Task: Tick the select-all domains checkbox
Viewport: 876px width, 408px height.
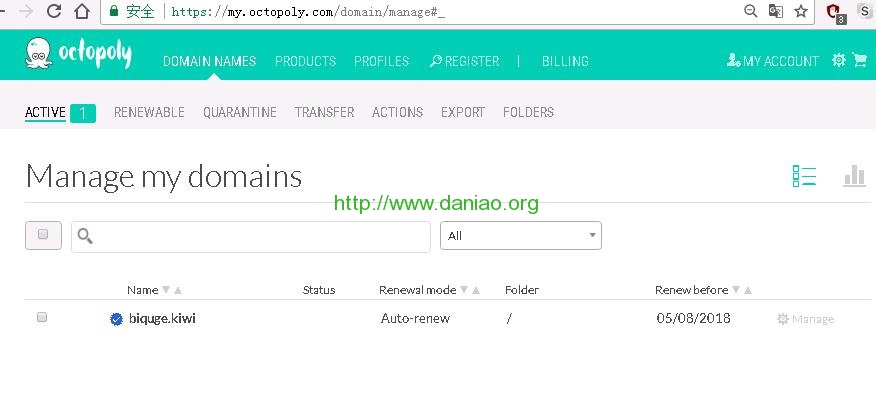Action: pos(43,235)
